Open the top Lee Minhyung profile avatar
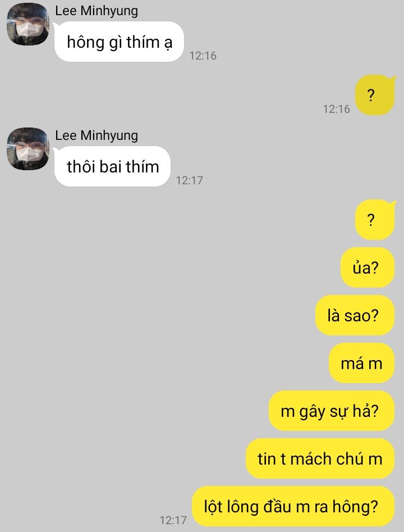Viewport: 404px width, 532px height. 28,24
